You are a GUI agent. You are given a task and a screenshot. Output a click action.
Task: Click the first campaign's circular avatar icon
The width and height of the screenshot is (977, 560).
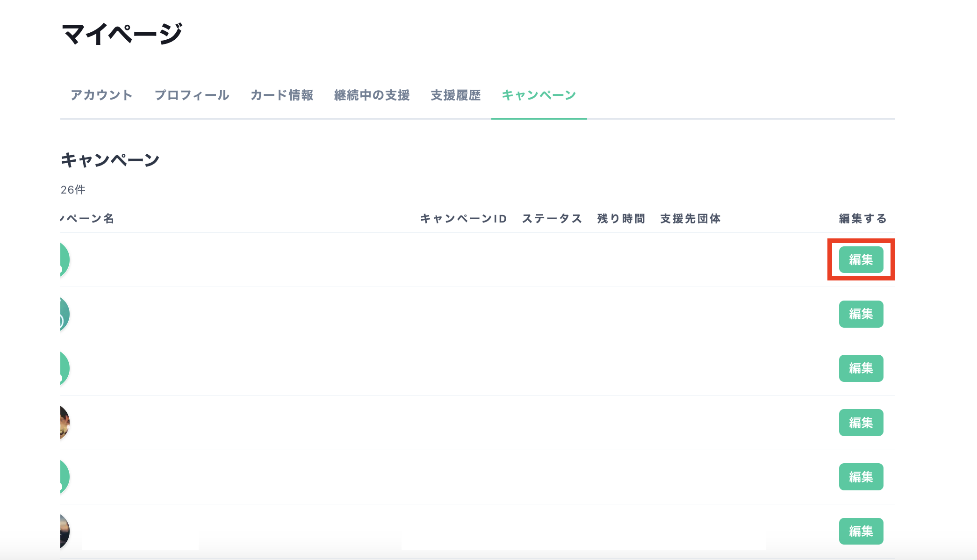tap(62, 260)
